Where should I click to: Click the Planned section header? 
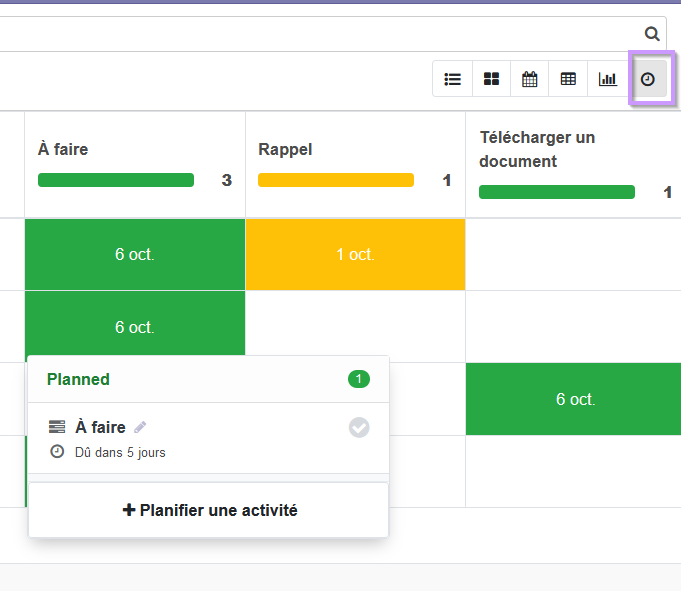click(208, 379)
